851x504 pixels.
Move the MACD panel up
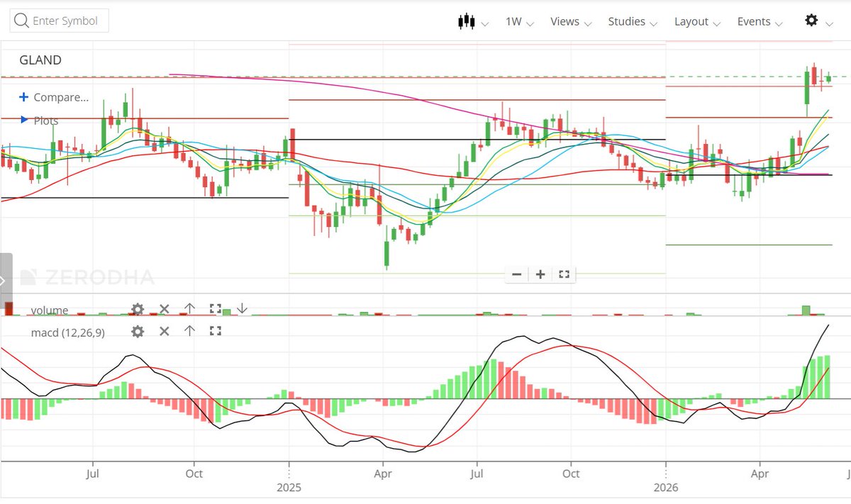[189, 330]
